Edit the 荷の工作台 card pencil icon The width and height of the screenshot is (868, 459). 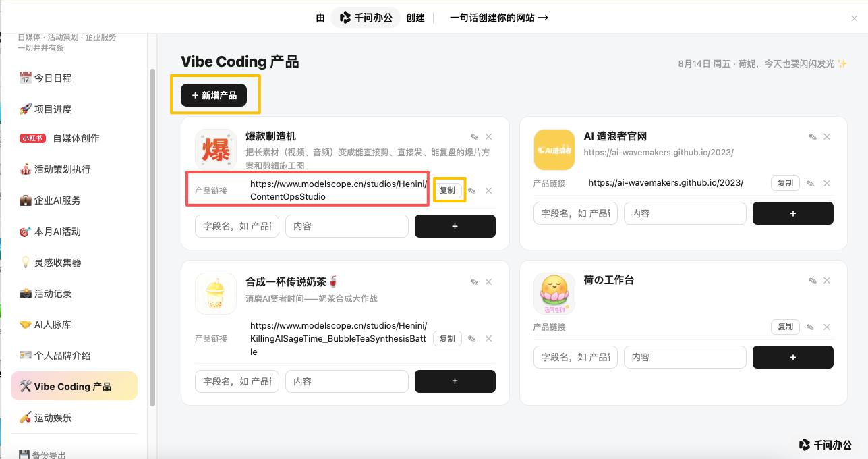(x=813, y=281)
